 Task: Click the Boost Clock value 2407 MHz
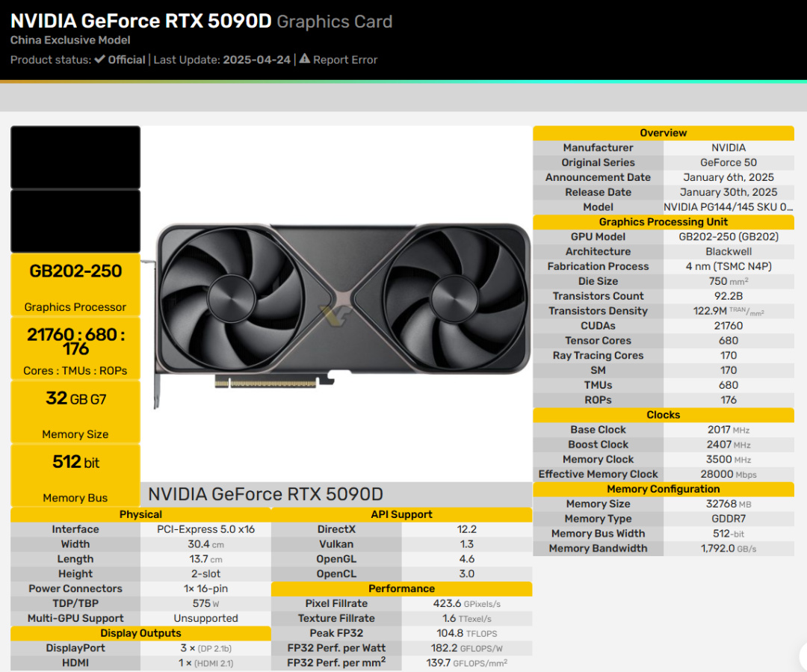pos(729,445)
